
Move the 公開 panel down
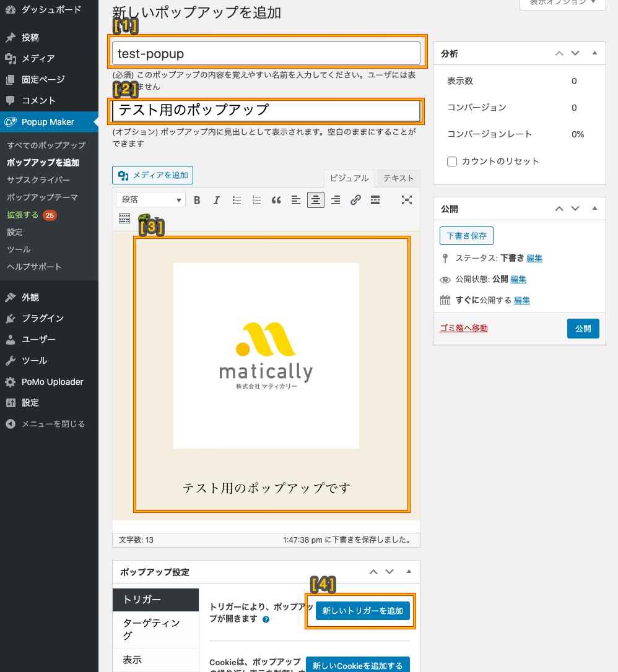pos(575,209)
